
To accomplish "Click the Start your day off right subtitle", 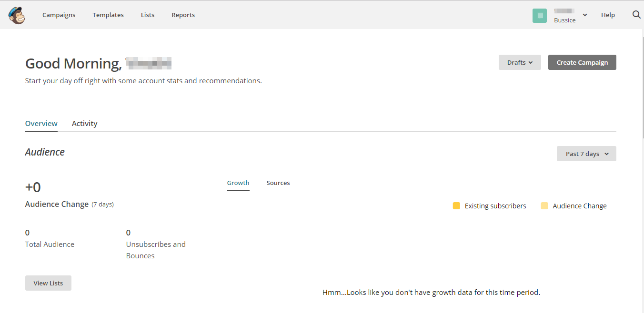I will pos(143,80).
